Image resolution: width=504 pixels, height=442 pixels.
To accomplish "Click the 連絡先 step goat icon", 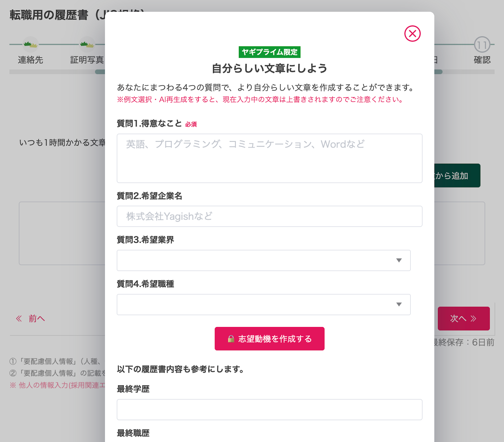I will point(31,44).
